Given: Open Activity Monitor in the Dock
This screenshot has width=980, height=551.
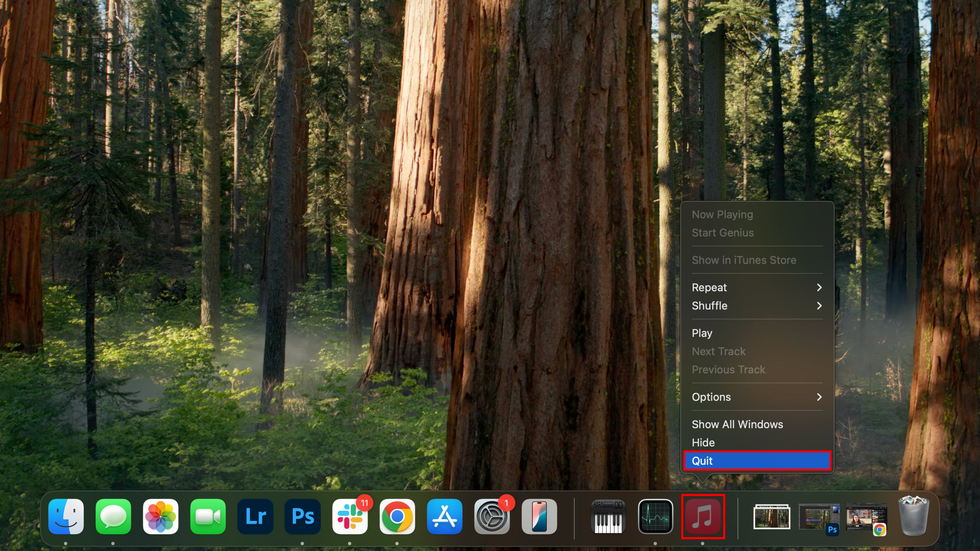Looking at the screenshot, I should click(x=656, y=517).
